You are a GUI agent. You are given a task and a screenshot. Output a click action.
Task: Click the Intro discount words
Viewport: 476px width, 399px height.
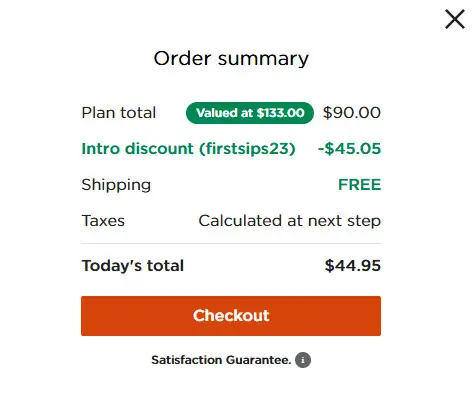[x=137, y=149]
